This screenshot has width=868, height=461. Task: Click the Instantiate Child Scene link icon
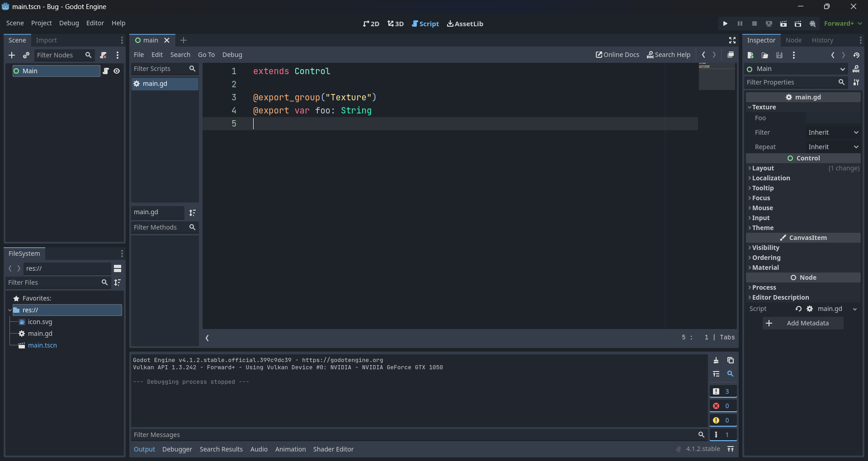click(26, 55)
